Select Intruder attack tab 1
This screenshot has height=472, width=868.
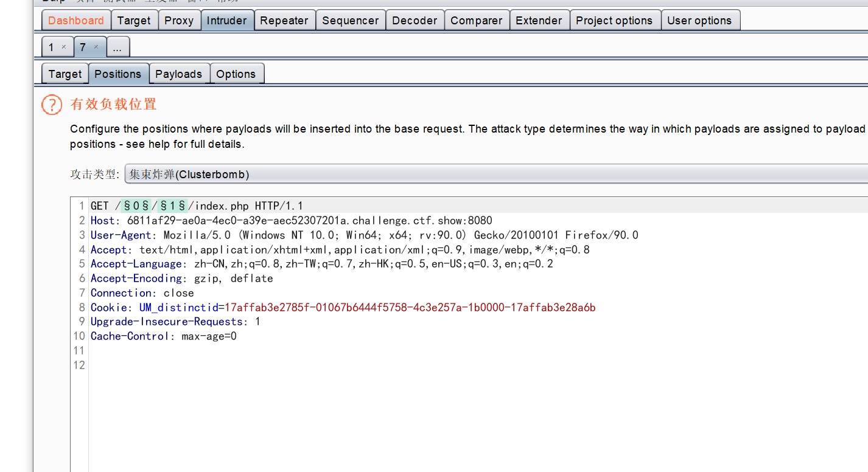click(x=52, y=47)
